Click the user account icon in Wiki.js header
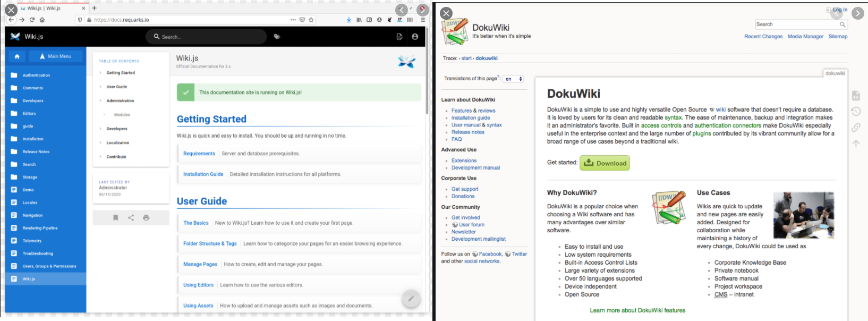The height and width of the screenshot is (321, 868). click(415, 37)
